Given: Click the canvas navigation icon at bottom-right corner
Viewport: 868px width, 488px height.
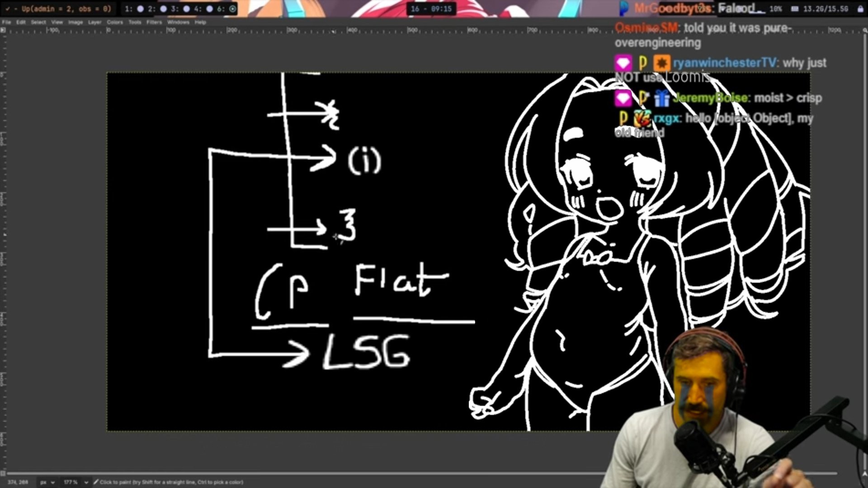Looking at the screenshot, I should pyautogui.click(x=865, y=473).
